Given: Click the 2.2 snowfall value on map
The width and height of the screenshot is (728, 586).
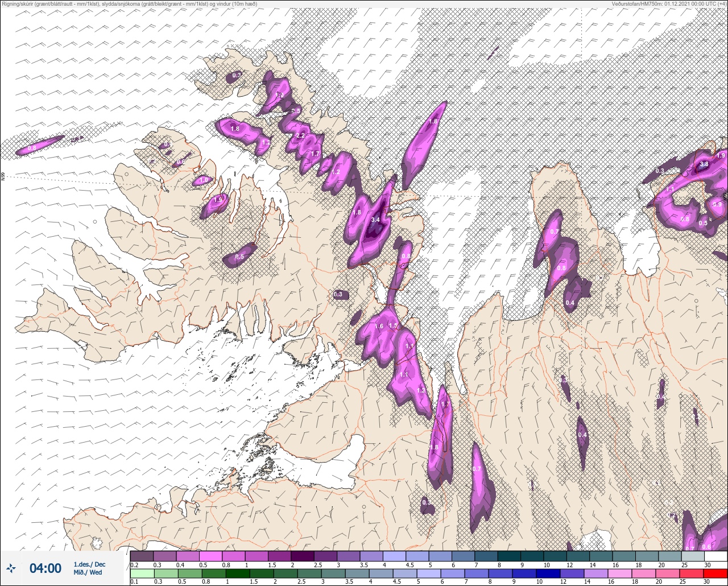Looking at the screenshot, I should [300, 136].
